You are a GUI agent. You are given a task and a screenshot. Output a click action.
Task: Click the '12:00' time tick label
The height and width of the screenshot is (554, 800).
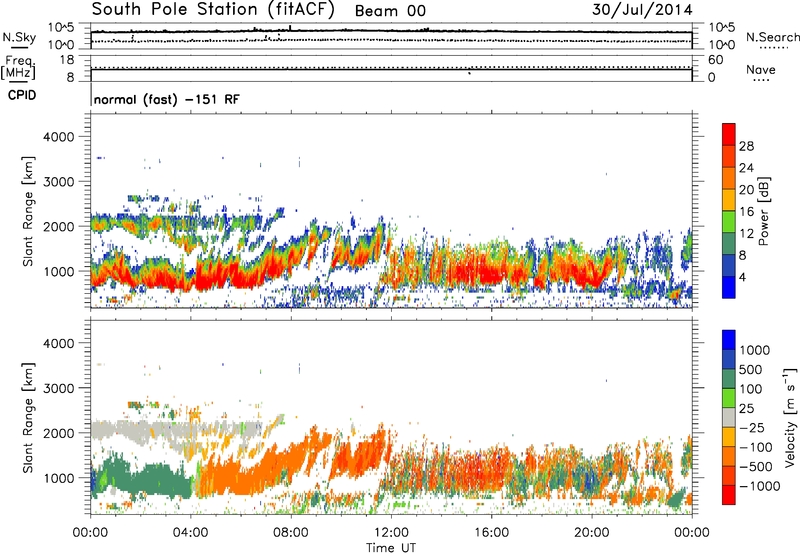click(x=391, y=533)
